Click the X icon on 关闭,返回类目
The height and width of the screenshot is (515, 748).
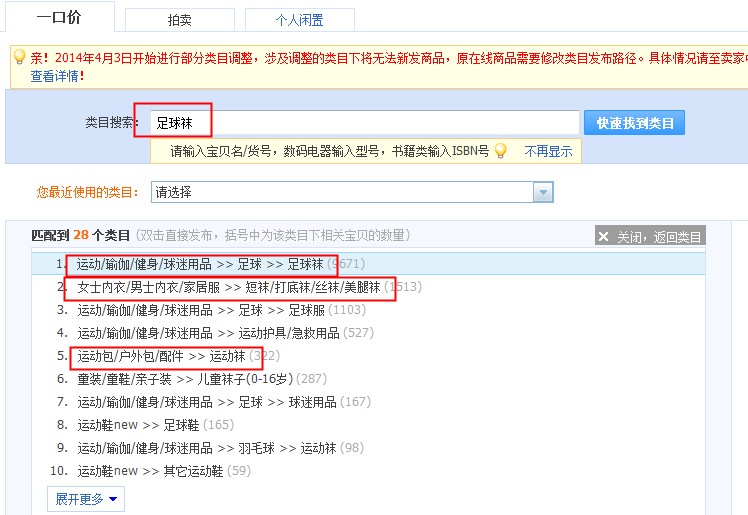(603, 237)
